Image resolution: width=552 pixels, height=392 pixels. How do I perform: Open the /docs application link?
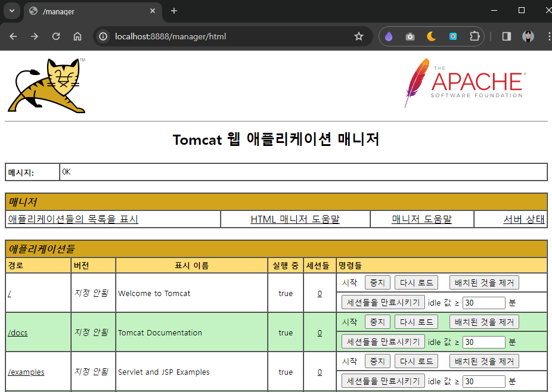pyautogui.click(x=18, y=332)
